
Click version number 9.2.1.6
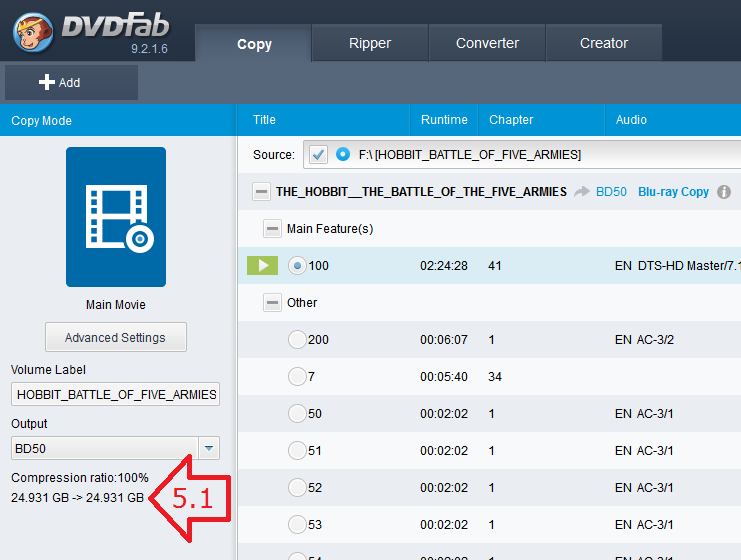[149, 49]
